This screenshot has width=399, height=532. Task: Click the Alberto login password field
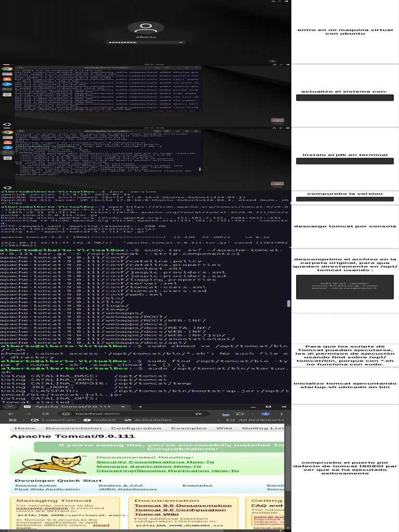click(x=146, y=43)
